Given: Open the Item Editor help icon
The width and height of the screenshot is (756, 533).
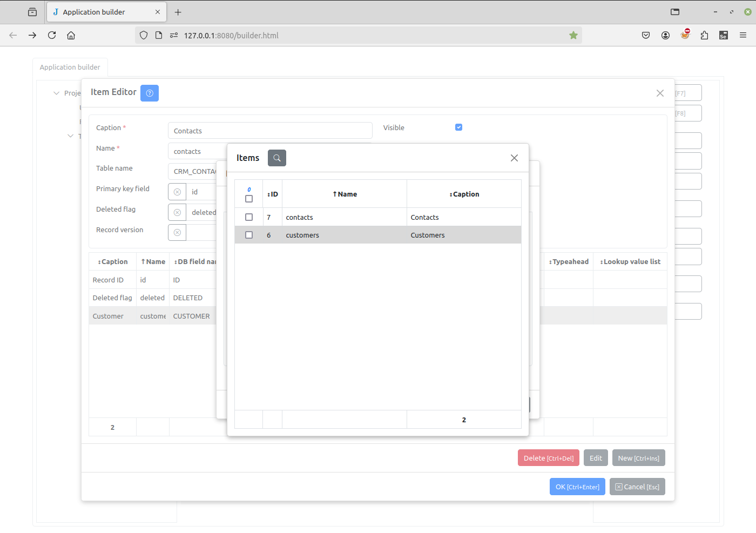Looking at the screenshot, I should click(x=150, y=93).
